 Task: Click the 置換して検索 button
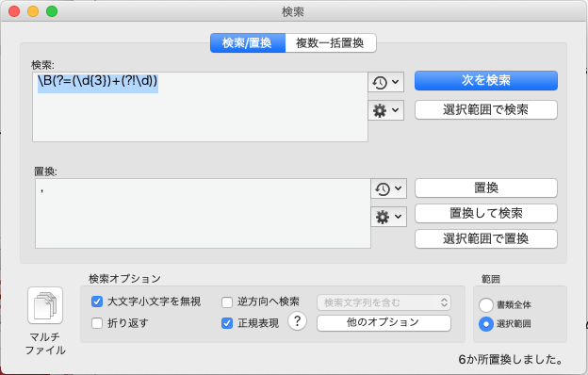[x=486, y=213]
